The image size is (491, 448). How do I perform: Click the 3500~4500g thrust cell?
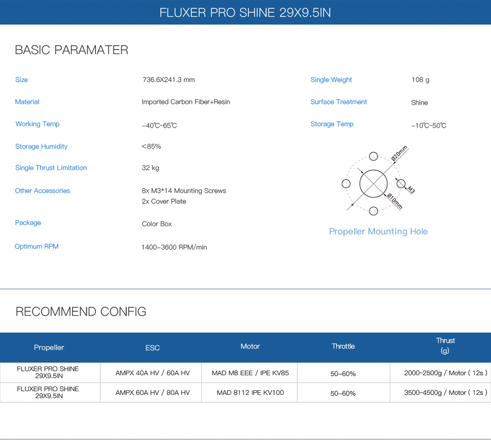point(445,392)
